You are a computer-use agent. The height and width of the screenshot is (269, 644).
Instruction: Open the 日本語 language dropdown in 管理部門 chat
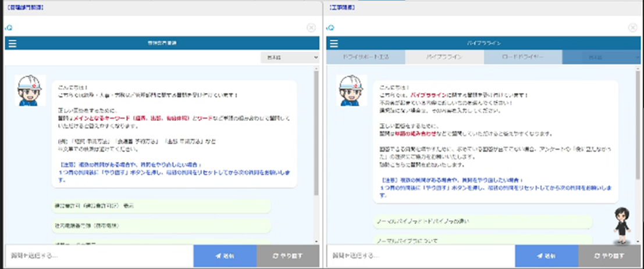pyautogui.click(x=290, y=58)
